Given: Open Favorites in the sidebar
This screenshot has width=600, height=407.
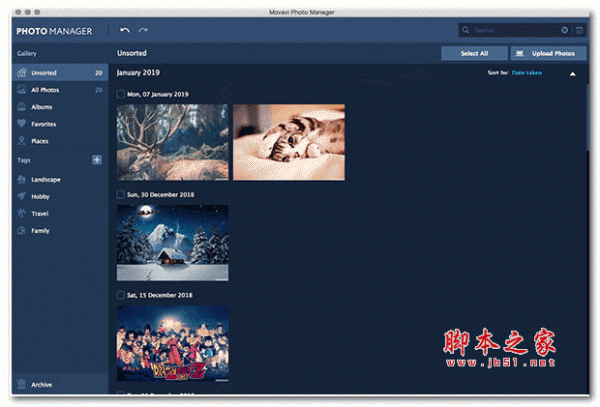Looking at the screenshot, I should tap(60, 124).
